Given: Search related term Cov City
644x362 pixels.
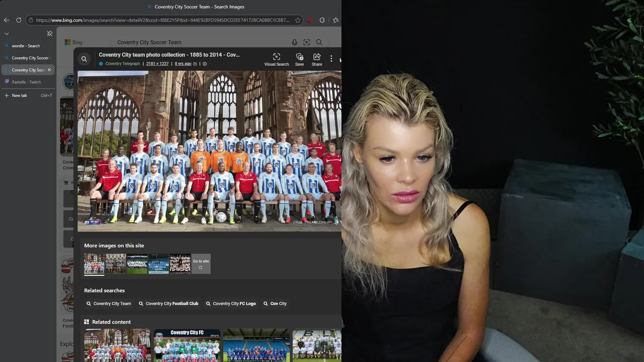Looking at the screenshot, I should tap(275, 304).
